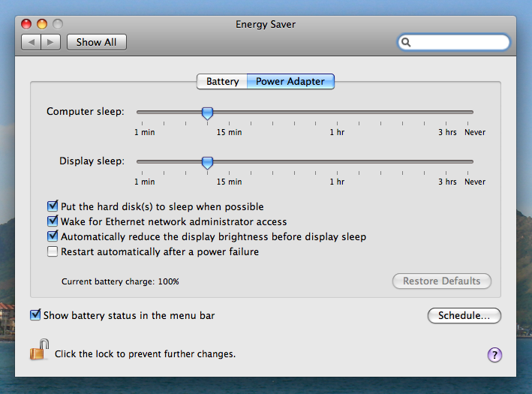Click the gray disabled zoom button
The image size is (532, 394).
click(57, 24)
